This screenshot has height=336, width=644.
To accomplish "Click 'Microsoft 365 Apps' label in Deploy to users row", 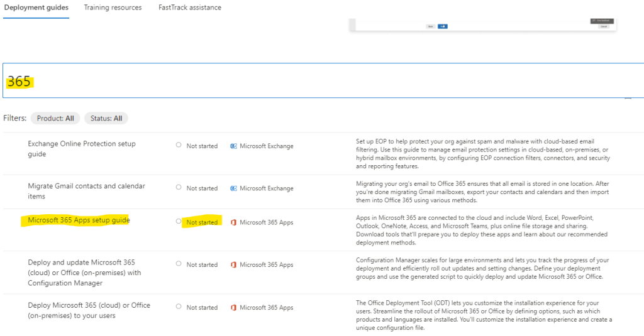I will 267,308.
